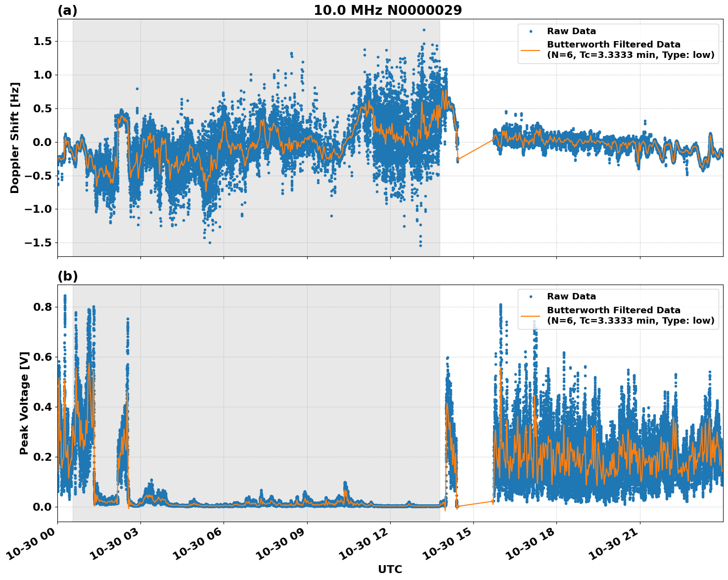Click the '0.2' tick label on voltage axis
This screenshot has width=728, height=580.
[x=43, y=457]
